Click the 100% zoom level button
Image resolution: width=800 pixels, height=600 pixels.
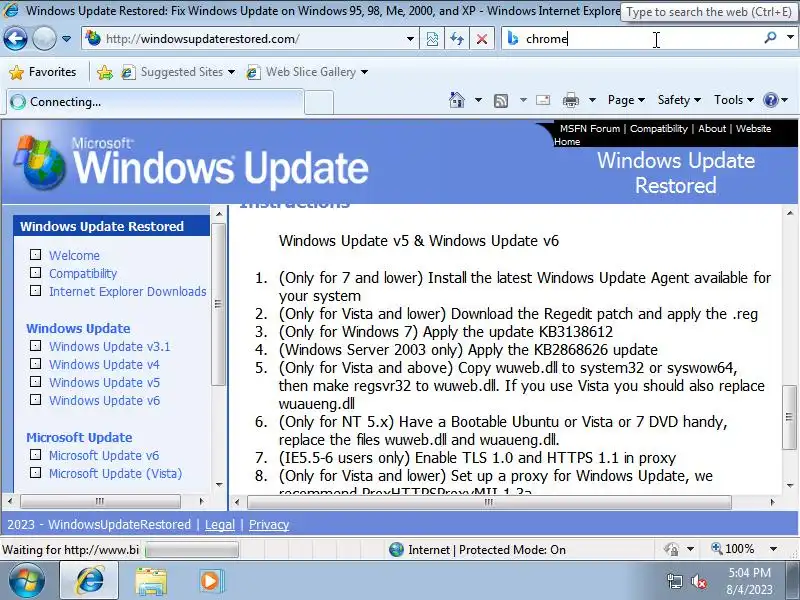733,549
